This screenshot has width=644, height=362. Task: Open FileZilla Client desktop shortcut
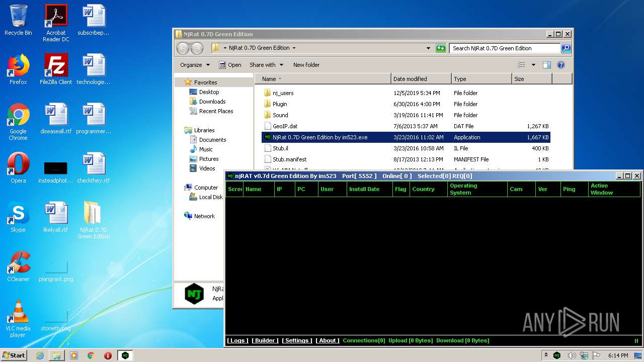pos(56,69)
